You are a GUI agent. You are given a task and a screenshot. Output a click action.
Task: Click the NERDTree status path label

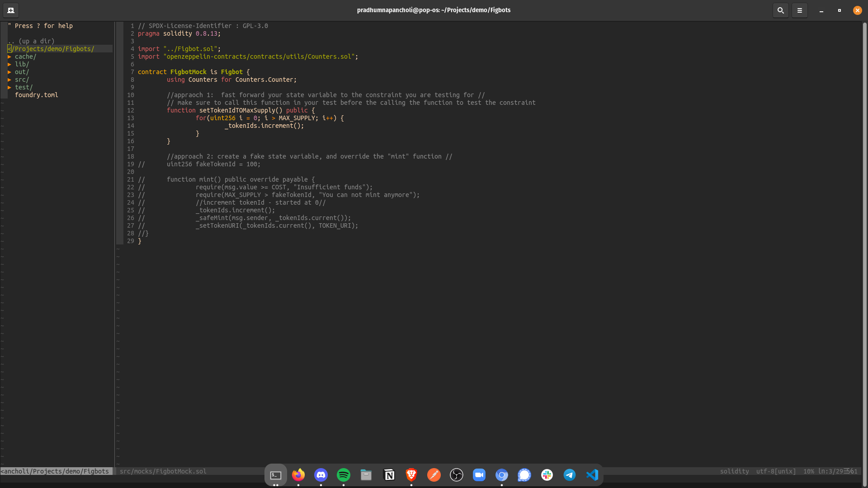pyautogui.click(x=55, y=471)
